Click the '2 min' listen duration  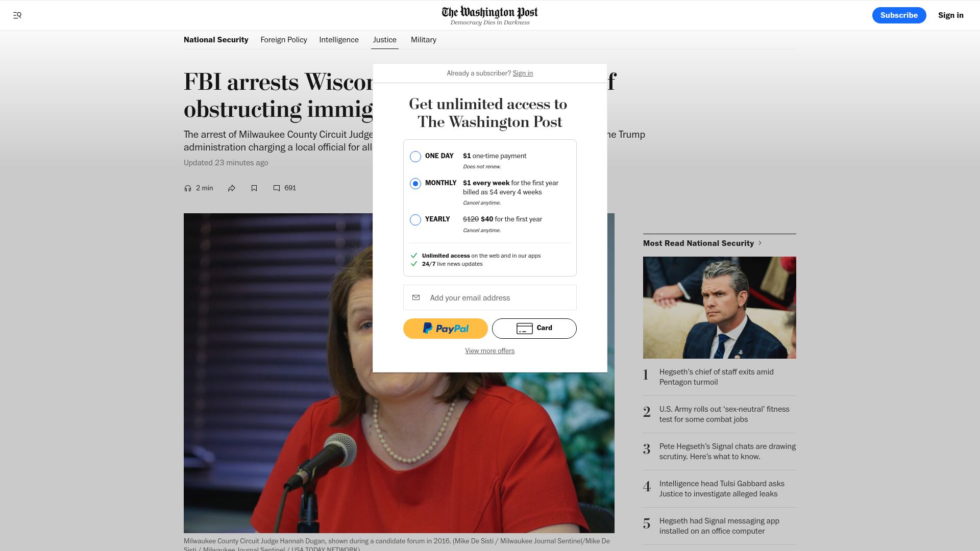click(205, 188)
